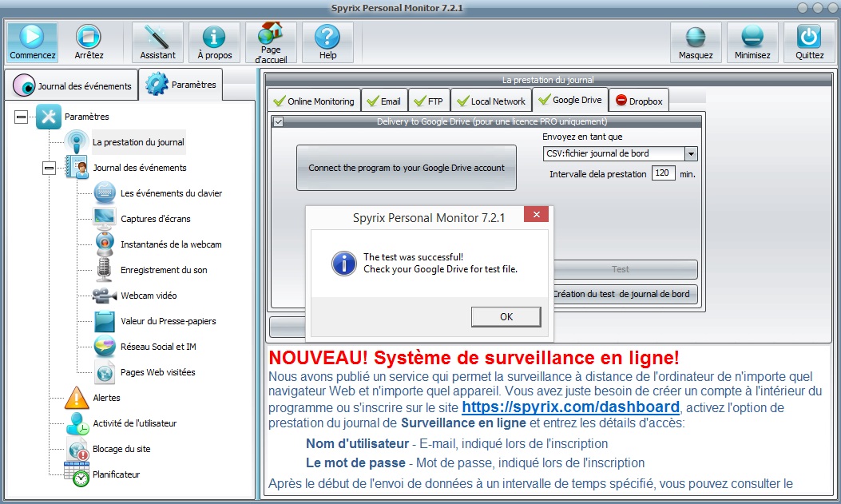This screenshot has width=841, height=504.
Task: Switch to Journal des événements tab
Action: point(72,85)
